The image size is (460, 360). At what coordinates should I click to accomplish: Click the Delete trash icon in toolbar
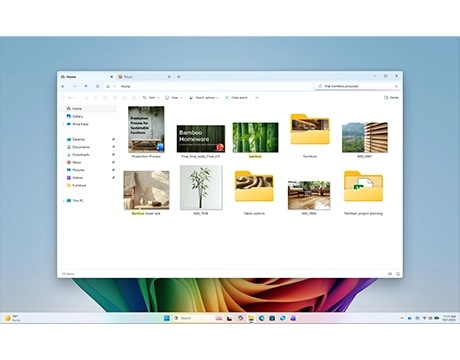[x=134, y=98]
